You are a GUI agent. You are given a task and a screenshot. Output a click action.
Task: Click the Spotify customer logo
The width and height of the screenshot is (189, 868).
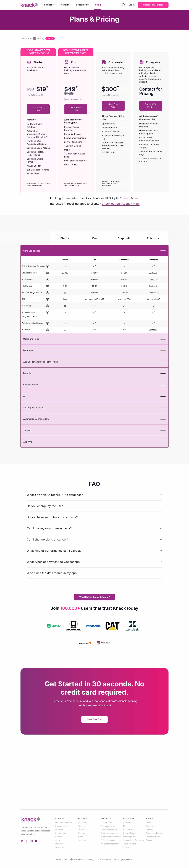tap(54, 626)
